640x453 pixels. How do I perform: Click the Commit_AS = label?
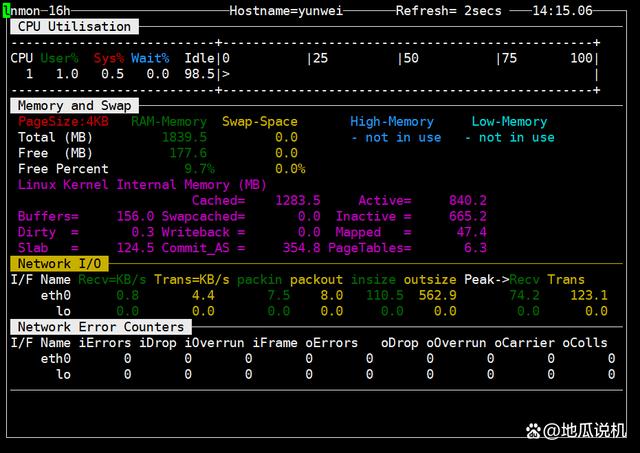tap(203, 248)
